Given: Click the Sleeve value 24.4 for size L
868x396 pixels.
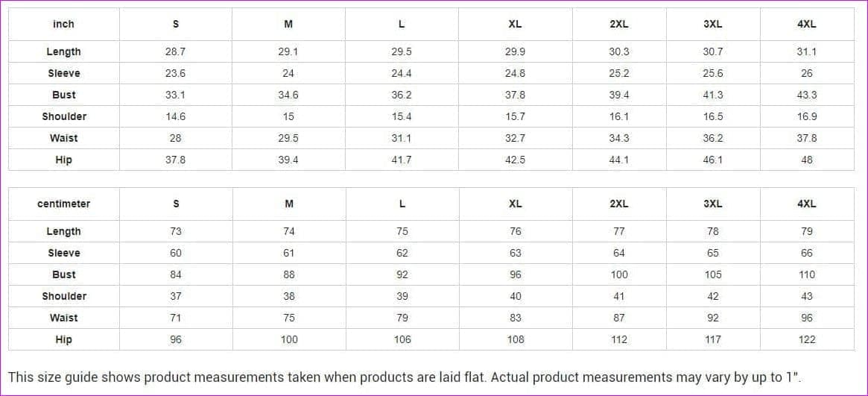Looking at the screenshot, I should click(402, 73).
